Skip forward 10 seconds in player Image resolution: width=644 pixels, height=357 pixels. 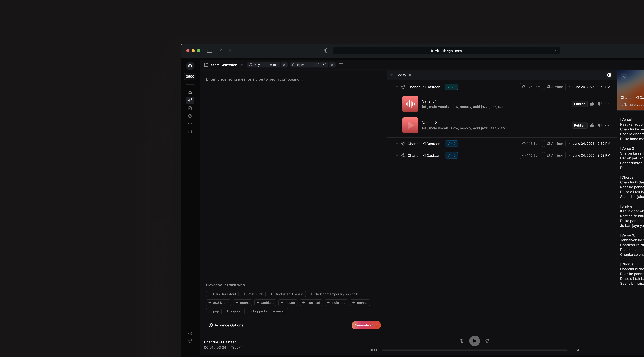tap(487, 341)
